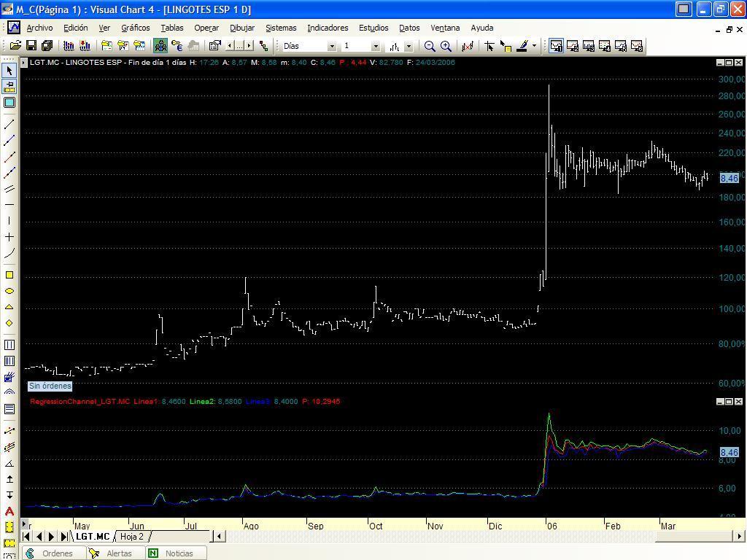Switch to workspace screen 1
The height and width of the screenshot is (560, 747).
click(556, 46)
